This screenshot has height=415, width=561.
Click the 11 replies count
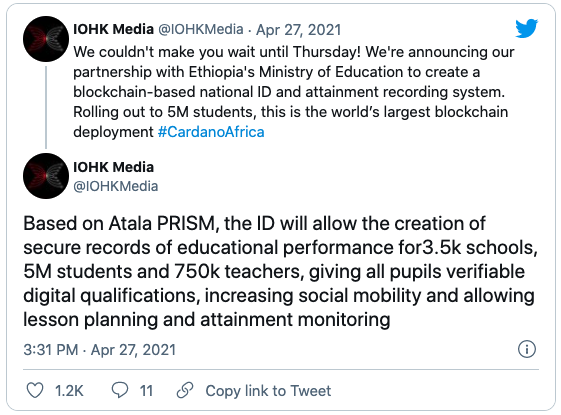[146, 391]
